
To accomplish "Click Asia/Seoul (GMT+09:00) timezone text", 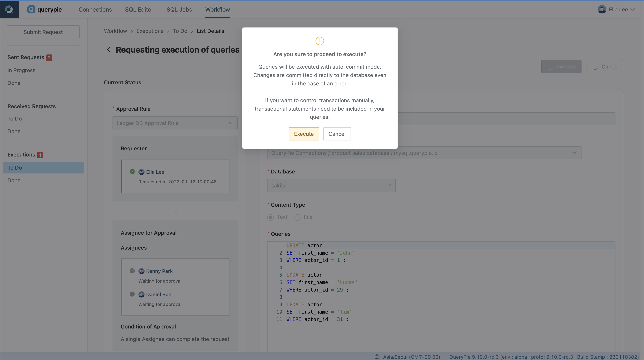I will click(412, 357).
